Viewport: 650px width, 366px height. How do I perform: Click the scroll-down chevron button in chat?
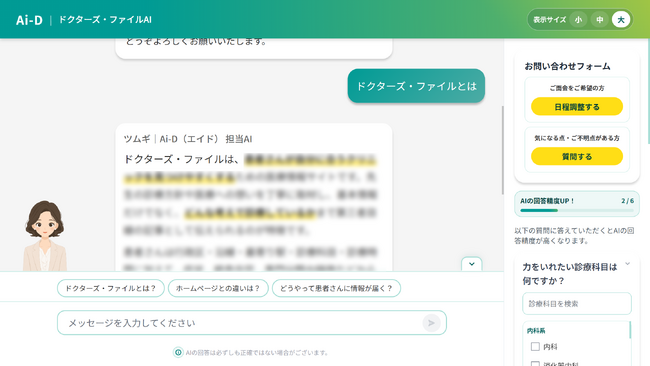tap(472, 264)
